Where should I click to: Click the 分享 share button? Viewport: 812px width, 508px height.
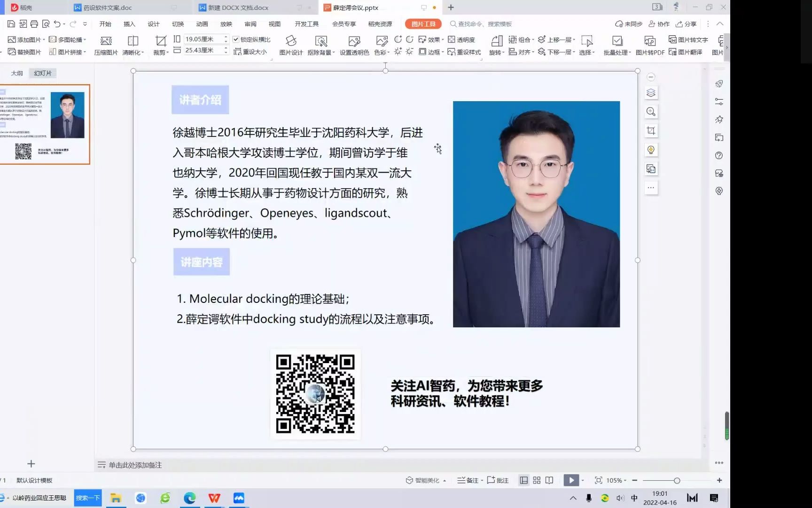pos(686,24)
